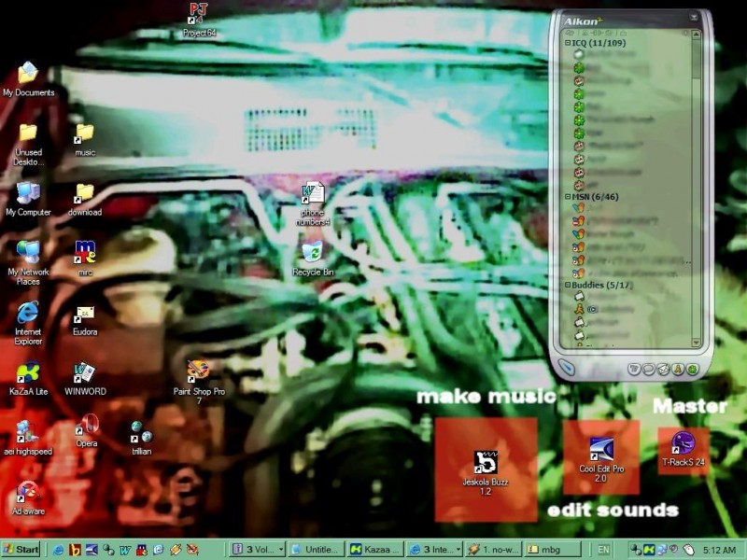747x560 pixels.
Task: Click the Aikon title on the Trillian window
Action: pos(583,21)
